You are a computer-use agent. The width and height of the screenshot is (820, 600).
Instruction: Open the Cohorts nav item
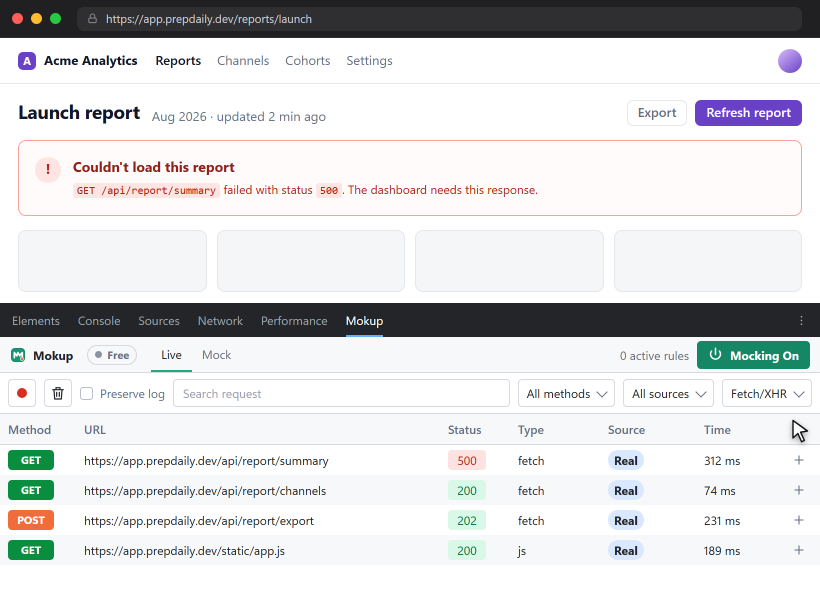[x=308, y=61]
